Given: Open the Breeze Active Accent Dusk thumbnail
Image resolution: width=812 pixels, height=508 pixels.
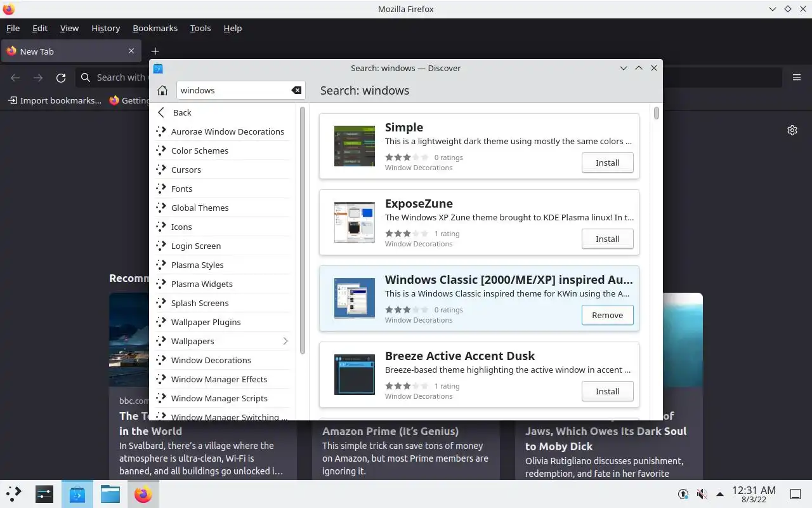Looking at the screenshot, I should [355, 375].
